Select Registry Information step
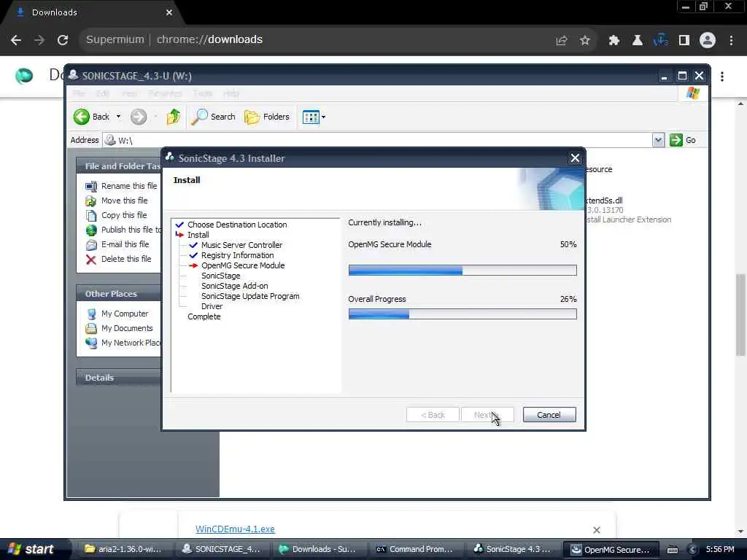Viewport: 747px width, 560px height. (237, 255)
